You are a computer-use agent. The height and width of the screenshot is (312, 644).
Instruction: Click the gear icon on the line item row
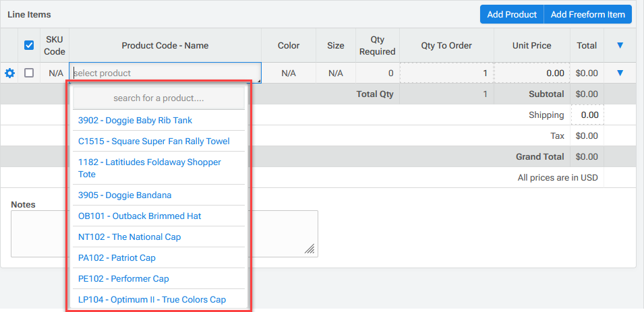pyautogui.click(x=9, y=73)
